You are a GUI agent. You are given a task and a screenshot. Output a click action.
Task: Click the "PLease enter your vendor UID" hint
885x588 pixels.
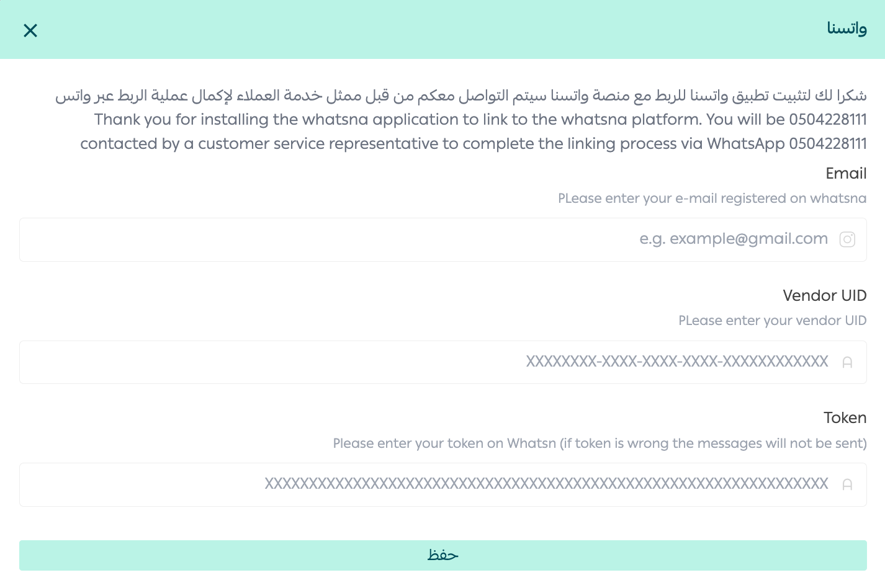tap(773, 321)
